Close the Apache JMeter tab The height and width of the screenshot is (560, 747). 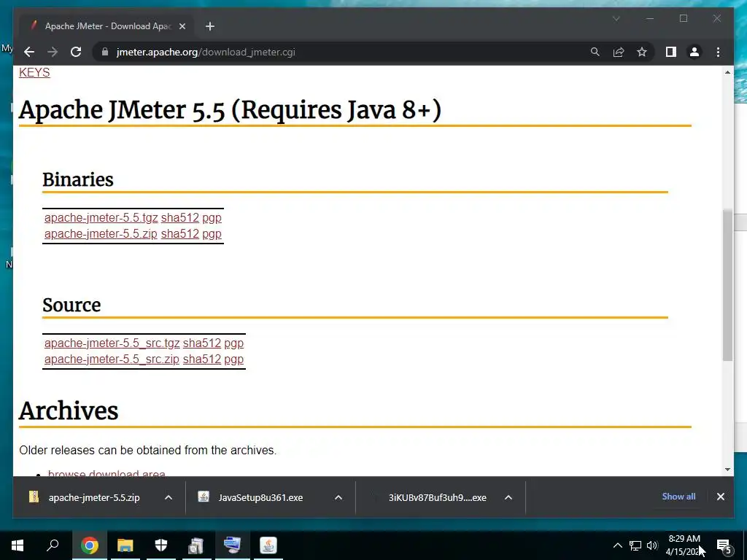click(x=182, y=26)
